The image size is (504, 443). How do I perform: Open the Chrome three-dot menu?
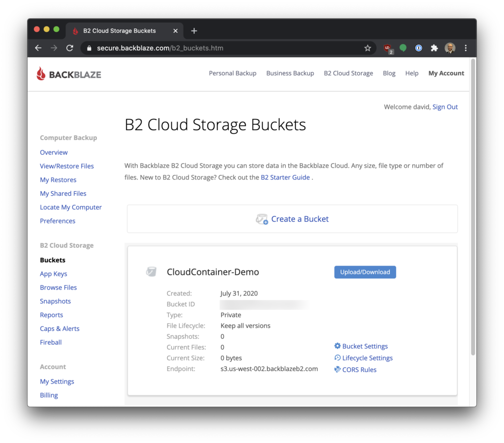coord(466,48)
